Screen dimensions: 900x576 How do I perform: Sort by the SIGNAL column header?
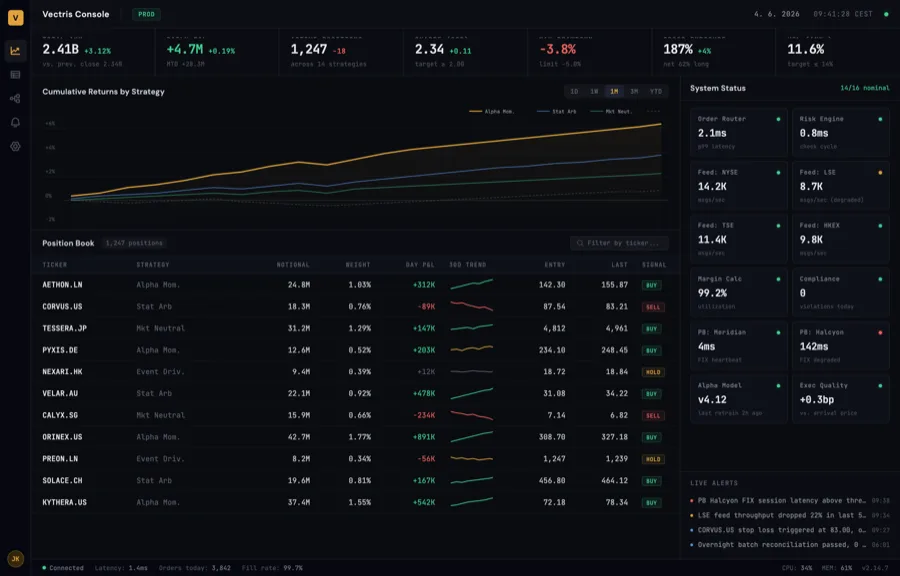click(654, 265)
